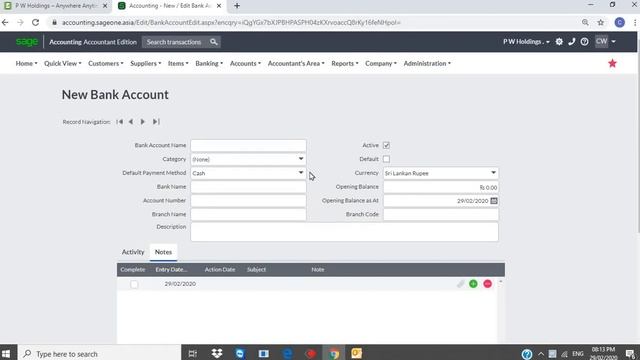Navigate back in browser

coord(5,22)
